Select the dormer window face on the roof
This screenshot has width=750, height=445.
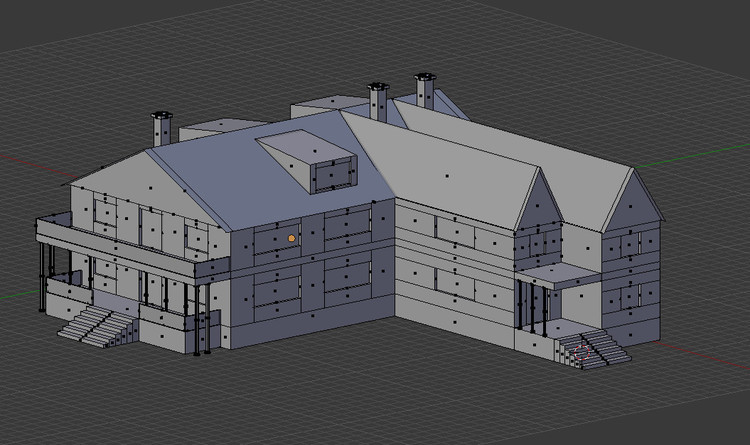tap(332, 175)
